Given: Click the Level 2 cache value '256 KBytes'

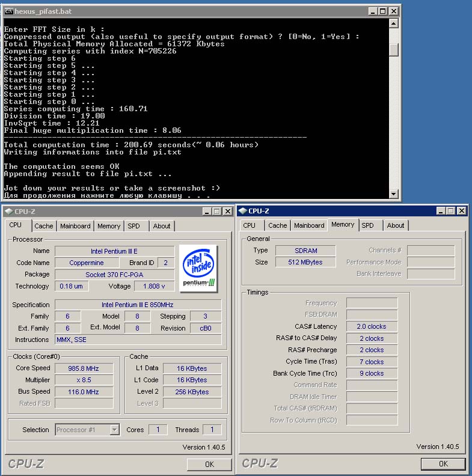Looking at the screenshot, I should (x=192, y=392).
